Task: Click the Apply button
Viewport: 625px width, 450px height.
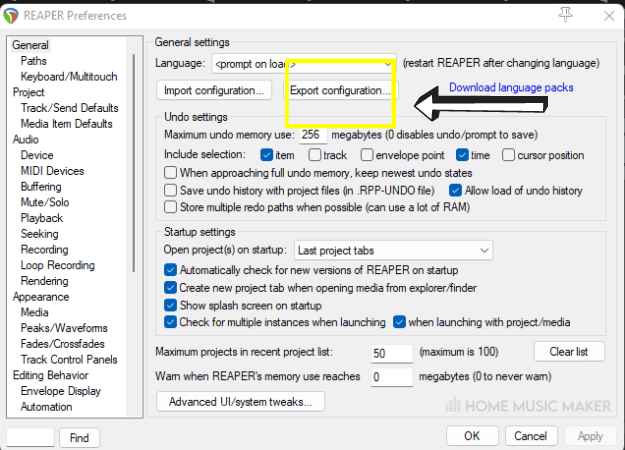Action: click(590, 436)
